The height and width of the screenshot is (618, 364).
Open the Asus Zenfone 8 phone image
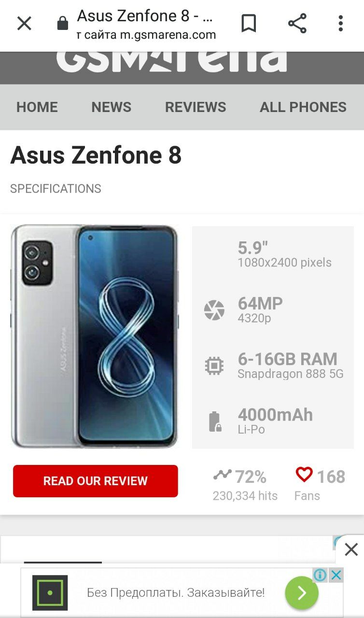coord(95,336)
